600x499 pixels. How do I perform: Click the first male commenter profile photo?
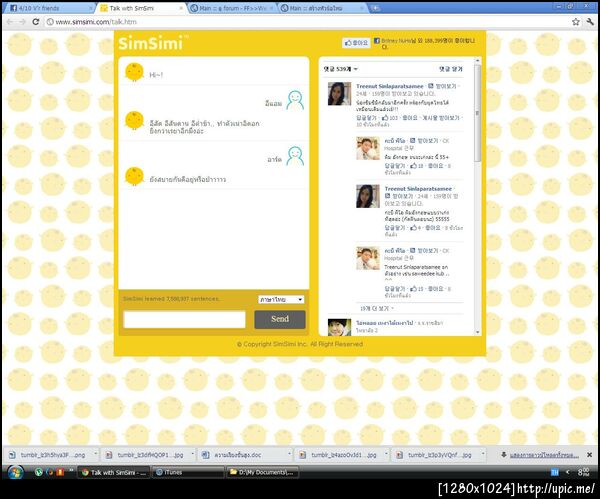[368, 148]
